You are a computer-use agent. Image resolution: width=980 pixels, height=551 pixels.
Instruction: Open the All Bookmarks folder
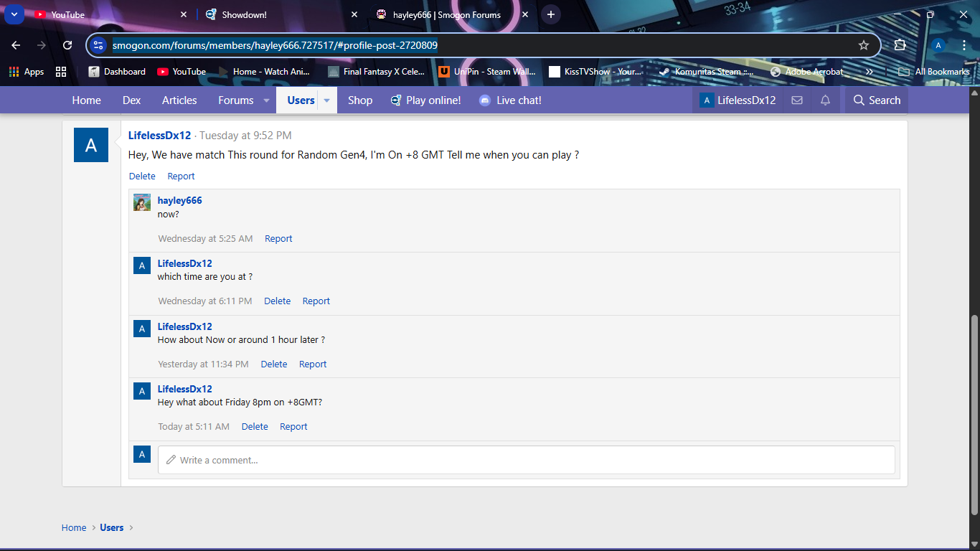(935, 72)
